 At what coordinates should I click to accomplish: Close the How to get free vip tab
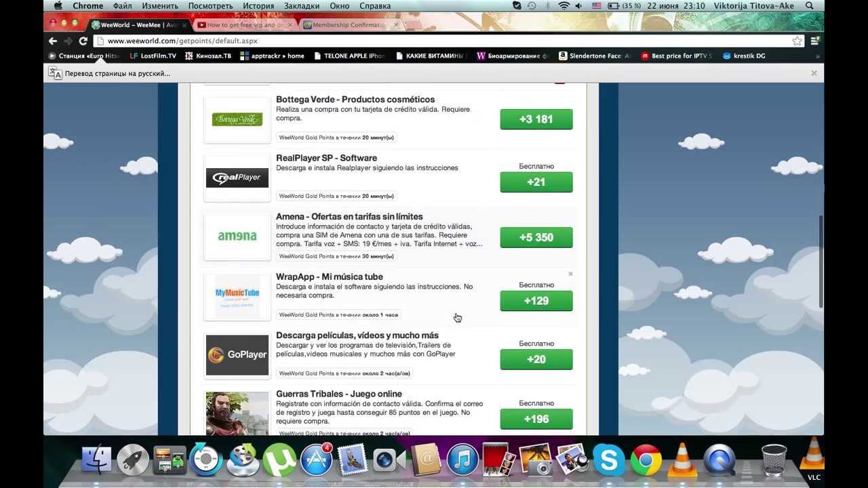290,25
